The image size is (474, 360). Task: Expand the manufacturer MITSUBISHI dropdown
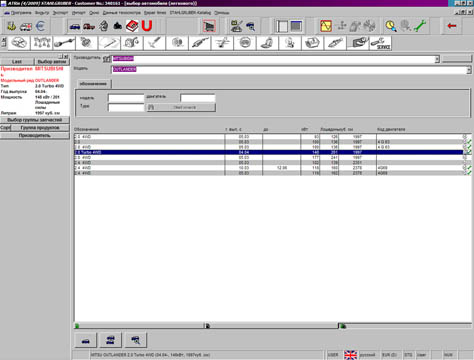[x=437, y=59]
